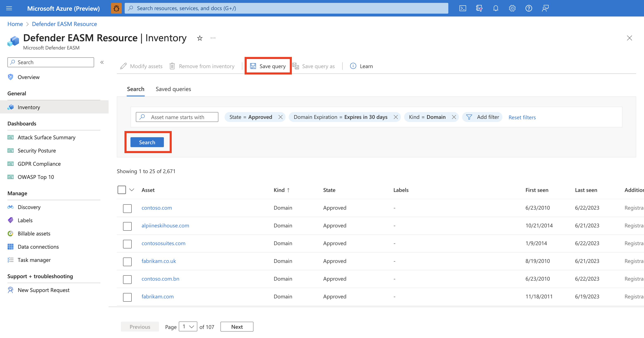The image size is (644, 338).
Task: Switch to Search tab
Action: pos(135,89)
